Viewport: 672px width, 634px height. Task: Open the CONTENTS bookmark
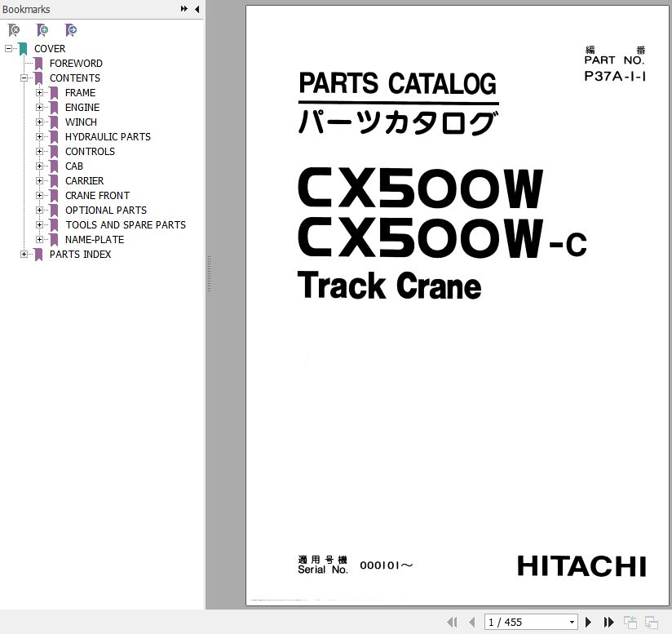click(x=74, y=78)
